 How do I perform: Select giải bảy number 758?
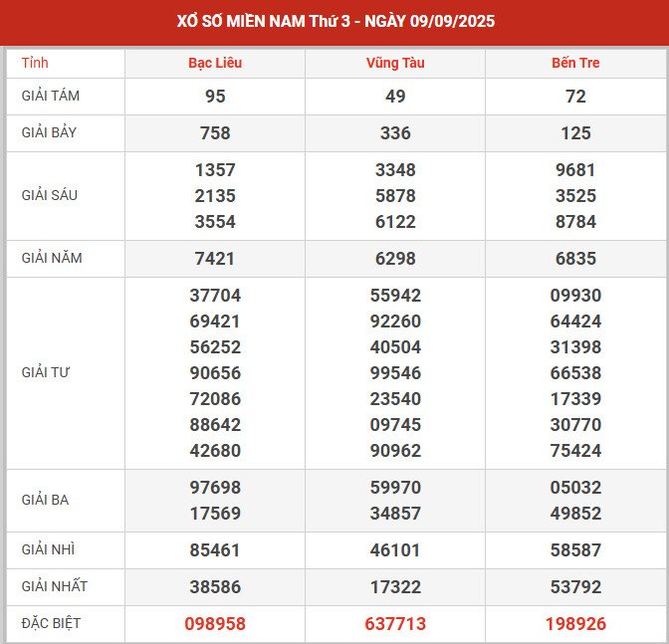pos(215,133)
